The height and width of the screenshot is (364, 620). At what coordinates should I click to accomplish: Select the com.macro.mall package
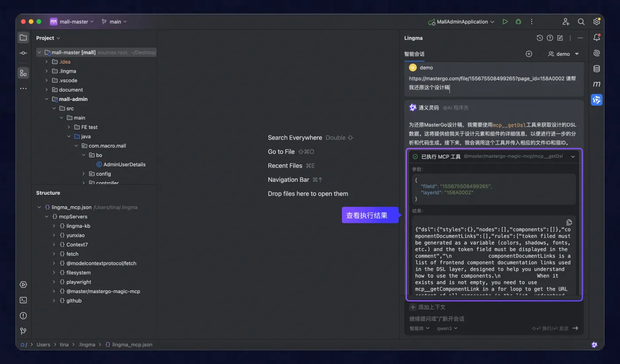tap(104, 146)
